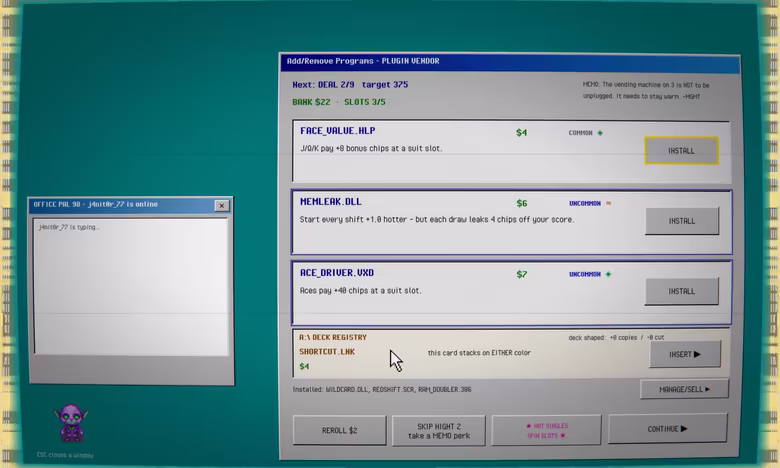Click the 'Start every shift' MEMLEAK description
The height and width of the screenshot is (468, 780).
(437, 219)
